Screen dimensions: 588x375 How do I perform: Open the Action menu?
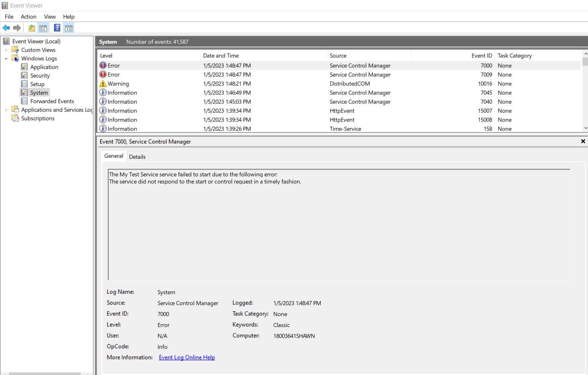click(28, 17)
